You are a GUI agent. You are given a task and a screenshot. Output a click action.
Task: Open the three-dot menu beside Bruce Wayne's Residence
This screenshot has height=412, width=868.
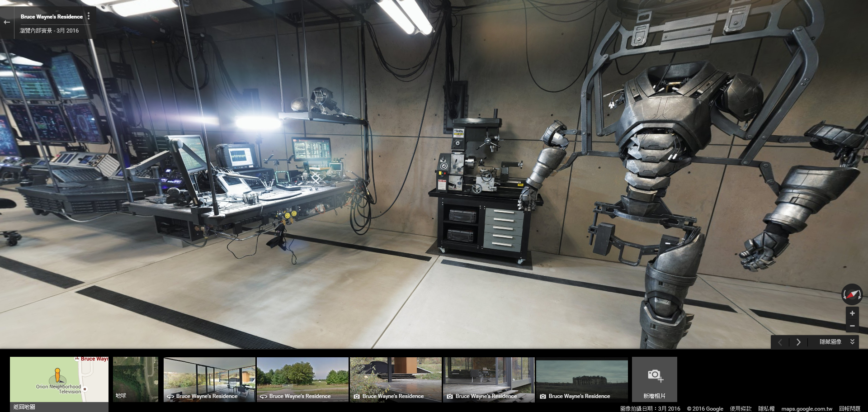point(89,16)
